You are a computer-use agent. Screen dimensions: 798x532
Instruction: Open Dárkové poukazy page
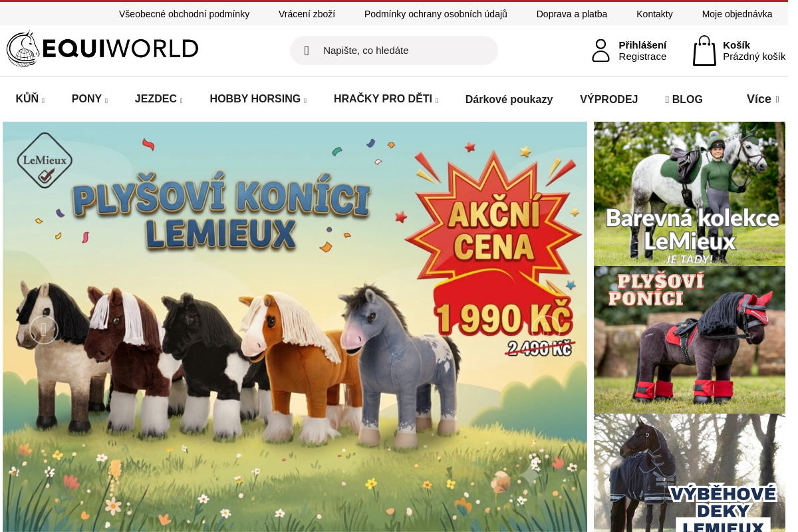pos(509,99)
